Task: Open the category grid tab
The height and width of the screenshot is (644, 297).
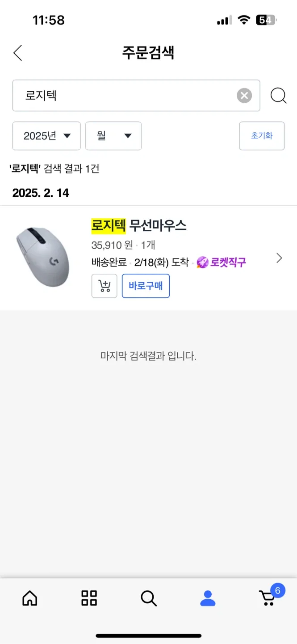Action: click(x=89, y=598)
